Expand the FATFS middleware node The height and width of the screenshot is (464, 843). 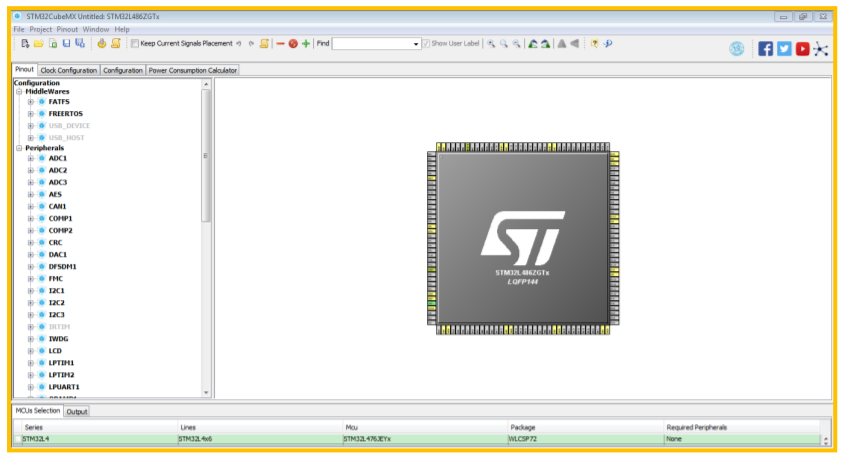[x=31, y=102]
